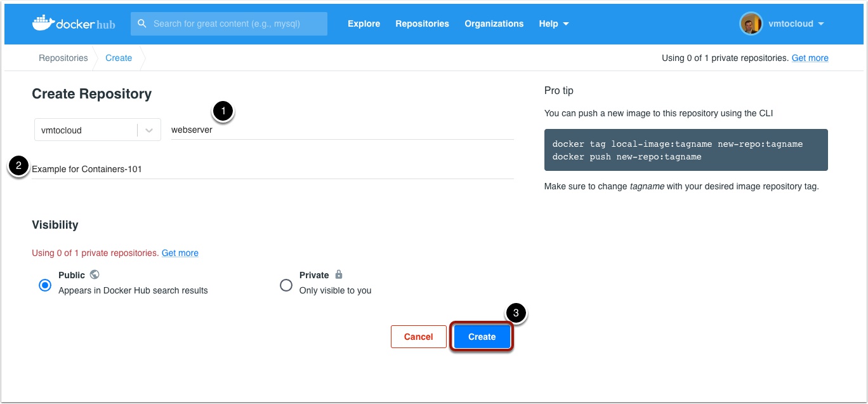This screenshot has height=404, width=868.
Task: Select the Public visibility radio button
Action: point(45,285)
